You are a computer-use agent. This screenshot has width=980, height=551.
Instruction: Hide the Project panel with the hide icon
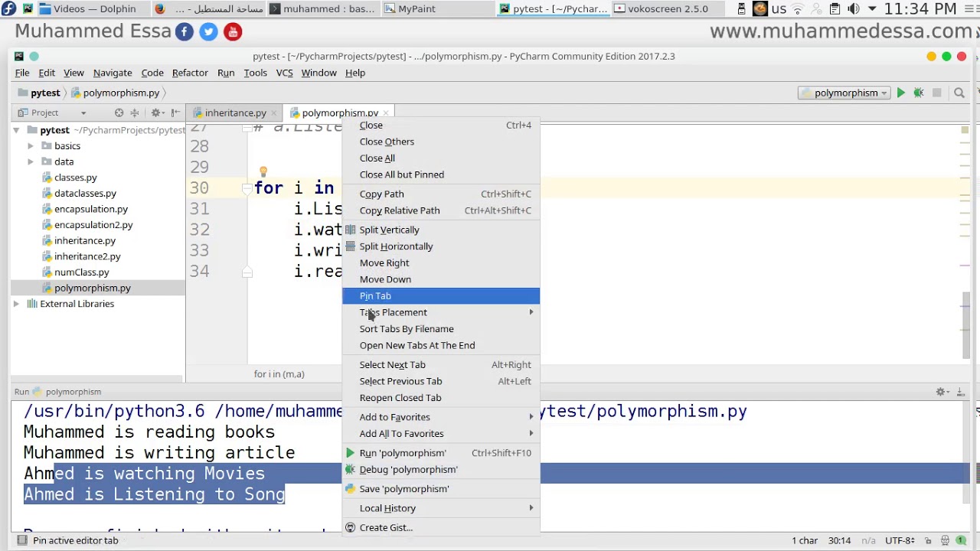tap(175, 112)
